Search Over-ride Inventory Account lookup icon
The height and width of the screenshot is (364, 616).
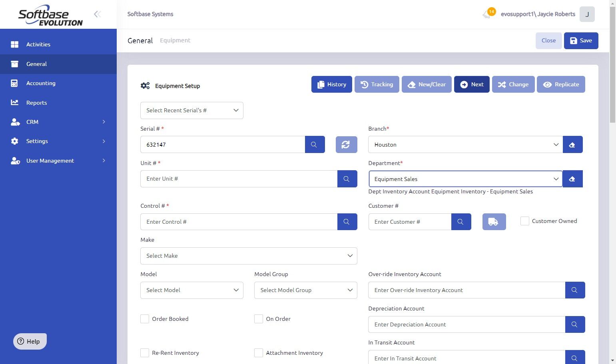(575, 290)
